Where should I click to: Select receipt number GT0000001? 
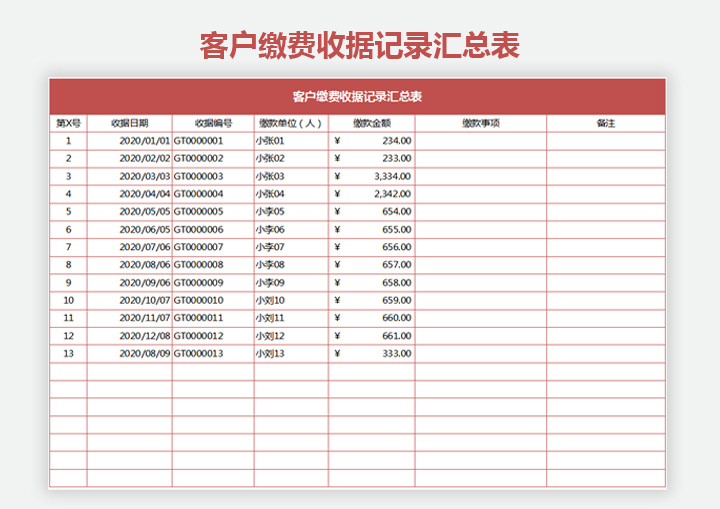coord(198,141)
